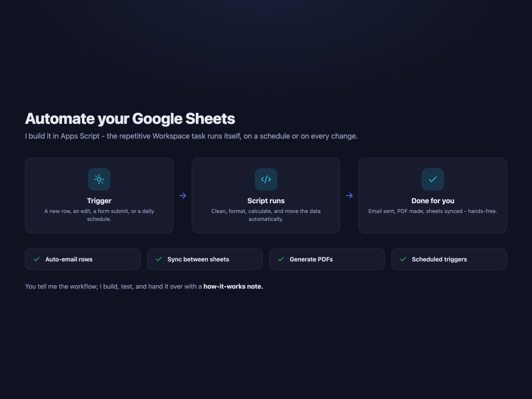532x399 pixels.
Task: Select the Auto-email rows label
Action: (69, 259)
